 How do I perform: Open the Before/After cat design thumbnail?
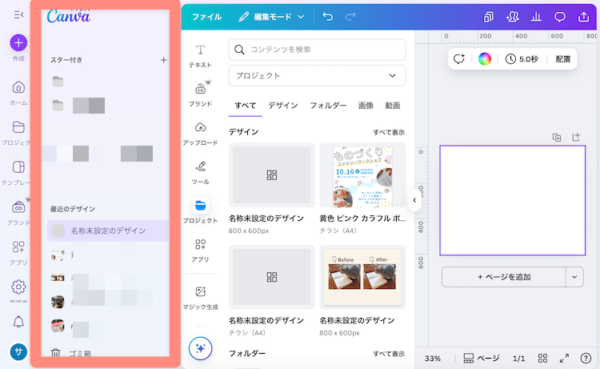[x=362, y=277]
